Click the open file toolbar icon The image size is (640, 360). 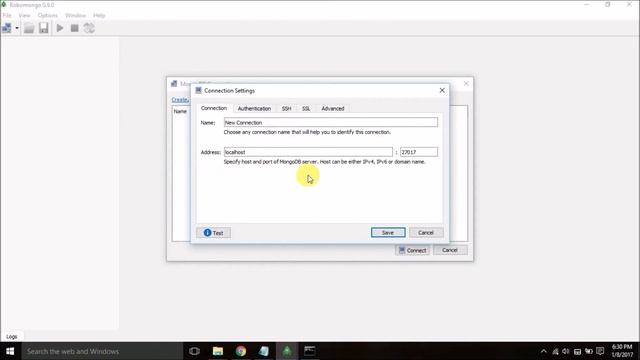pyautogui.click(x=29, y=28)
